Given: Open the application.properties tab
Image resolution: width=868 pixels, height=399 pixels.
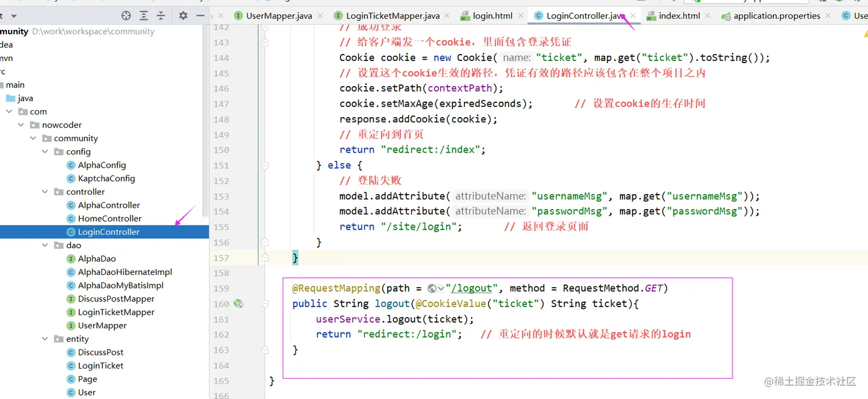Looking at the screenshot, I should point(777,16).
